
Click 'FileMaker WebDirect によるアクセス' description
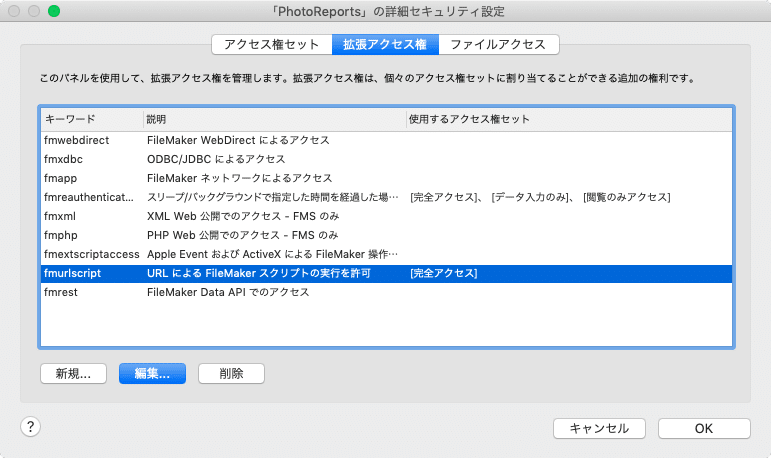[238, 140]
